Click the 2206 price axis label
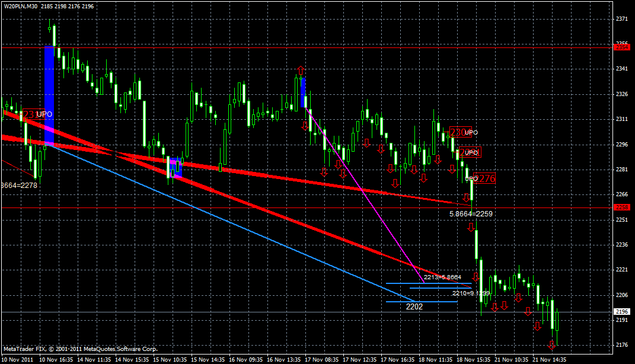This screenshot has width=635, height=364. pos(621,295)
